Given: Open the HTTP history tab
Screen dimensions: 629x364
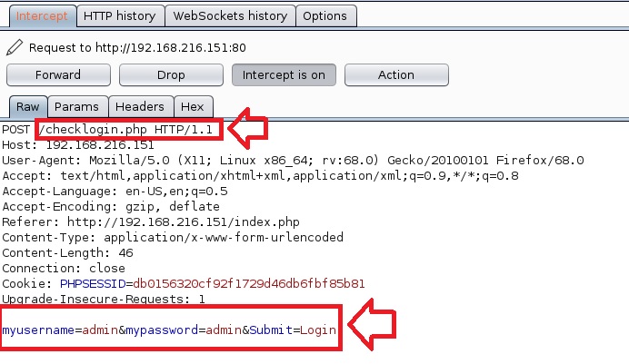Looking at the screenshot, I should [119, 15].
